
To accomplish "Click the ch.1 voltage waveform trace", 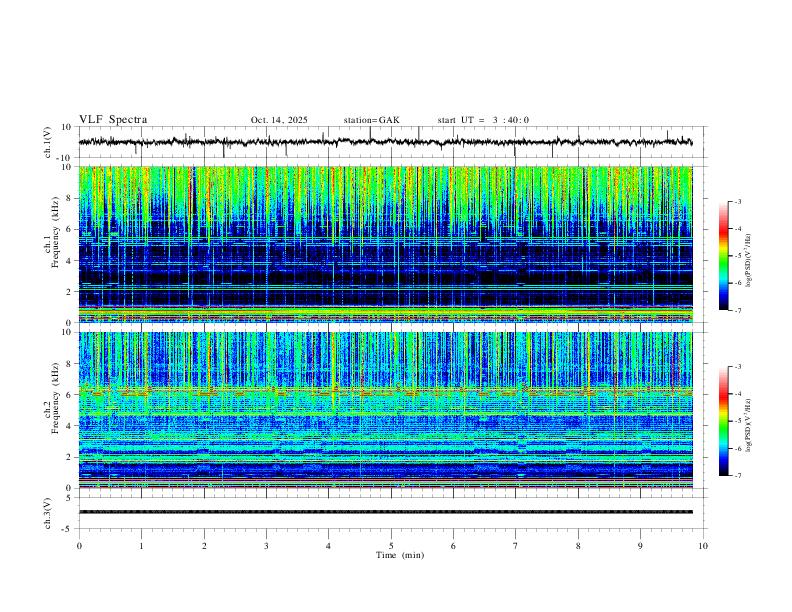I will coord(385,142).
